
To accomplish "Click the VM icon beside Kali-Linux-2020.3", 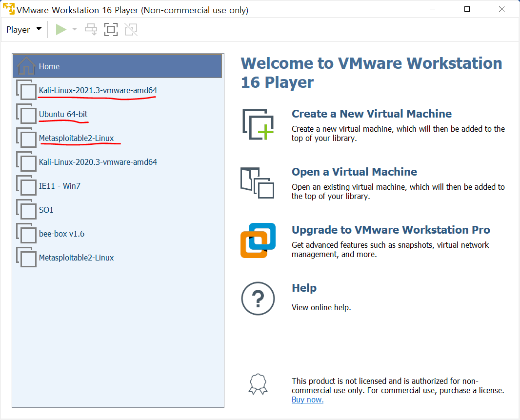I will coord(26,161).
